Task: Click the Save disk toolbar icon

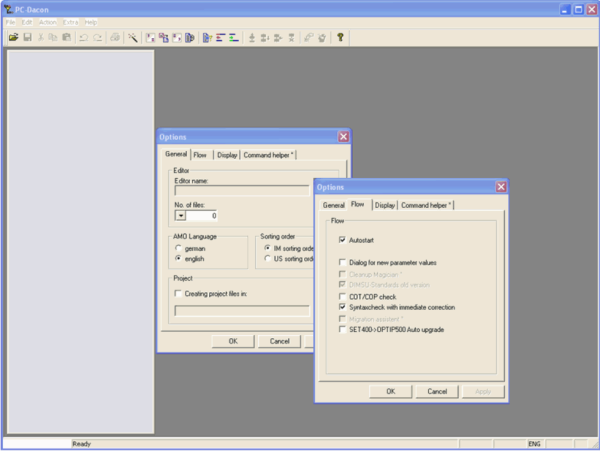Action: 28,37
